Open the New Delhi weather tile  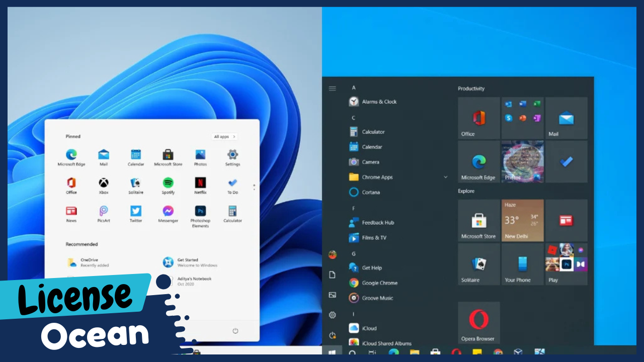pos(522,220)
